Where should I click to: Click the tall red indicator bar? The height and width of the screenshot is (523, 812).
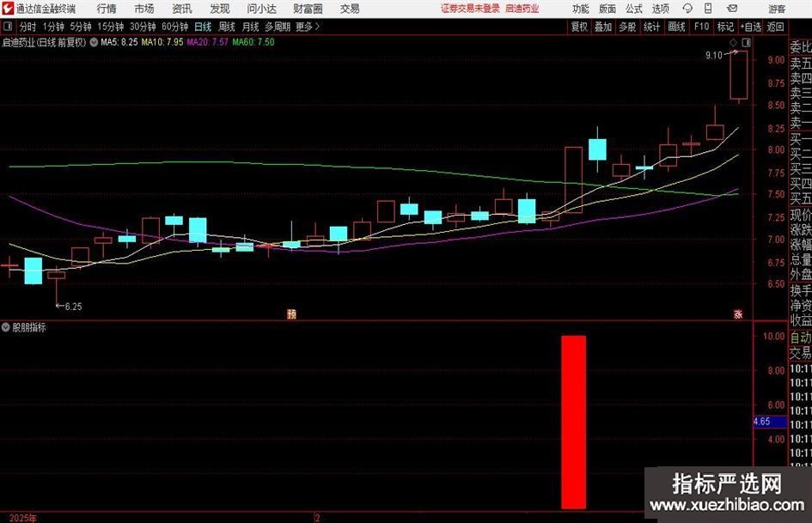574,422
